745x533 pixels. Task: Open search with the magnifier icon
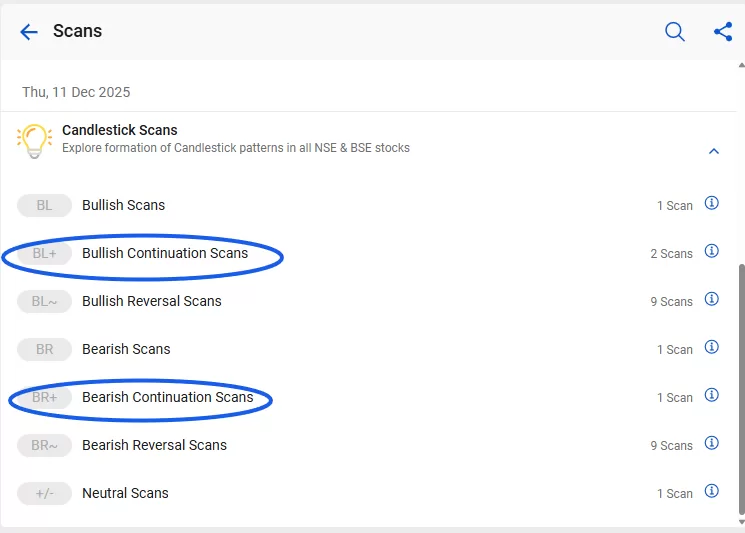(675, 32)
